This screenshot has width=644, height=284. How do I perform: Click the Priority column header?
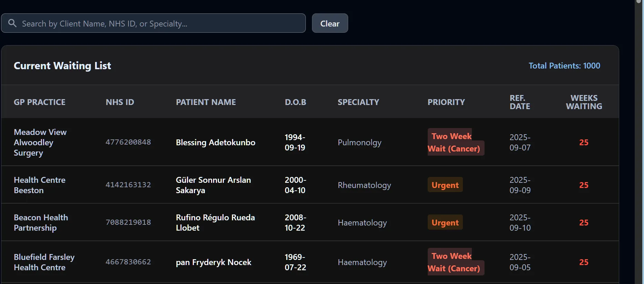[x=446, y=102]
